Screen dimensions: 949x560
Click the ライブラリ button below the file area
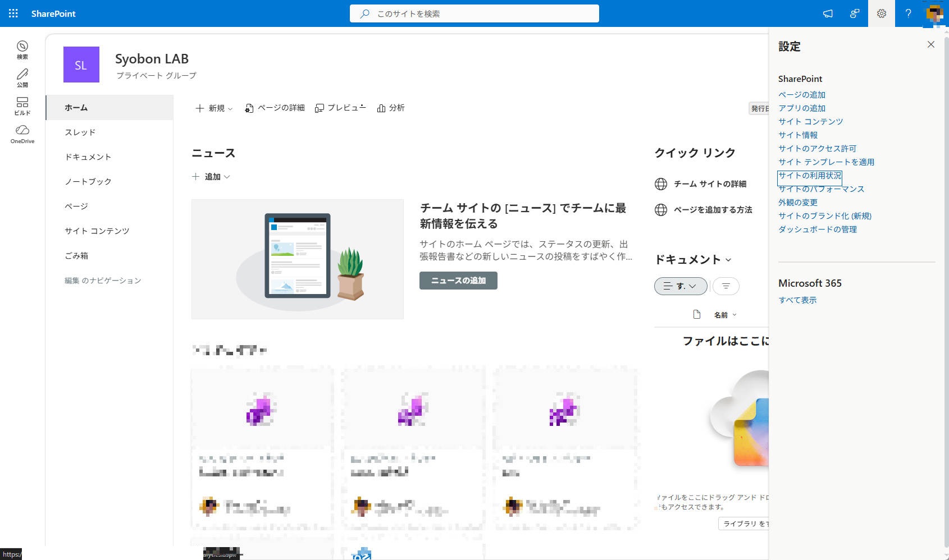pos(743,524)
